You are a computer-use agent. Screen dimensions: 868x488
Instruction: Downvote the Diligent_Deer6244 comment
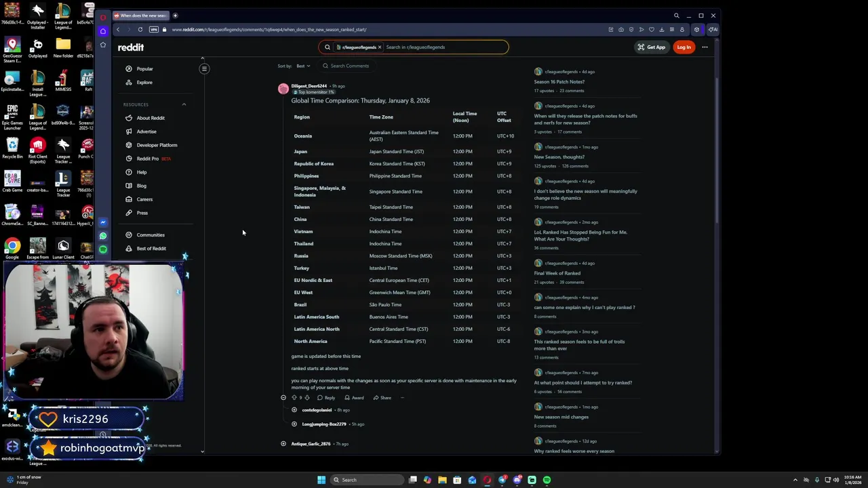[307, 398]
